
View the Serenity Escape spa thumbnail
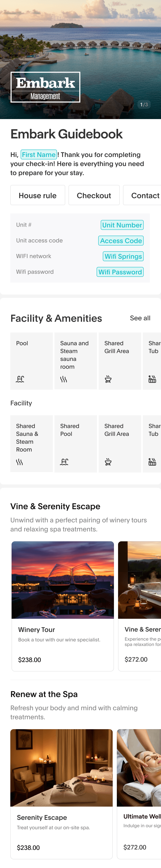click(x=62, y=770)
